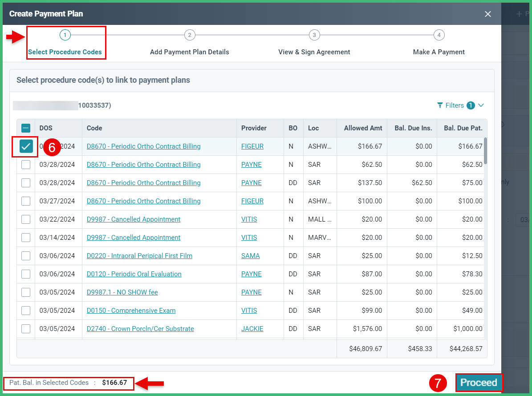Image resolution: width=532 pixels, height=396 pixels.
Task: Check the D2740 Crown Porcln row checkbox
Action: [25, 329]
